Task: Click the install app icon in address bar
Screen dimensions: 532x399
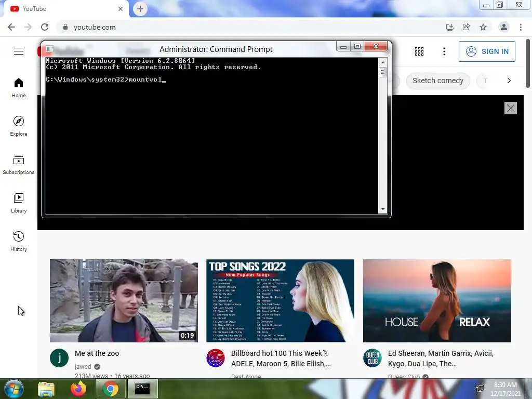Action: pyautogui.click(x=450, y=27)
